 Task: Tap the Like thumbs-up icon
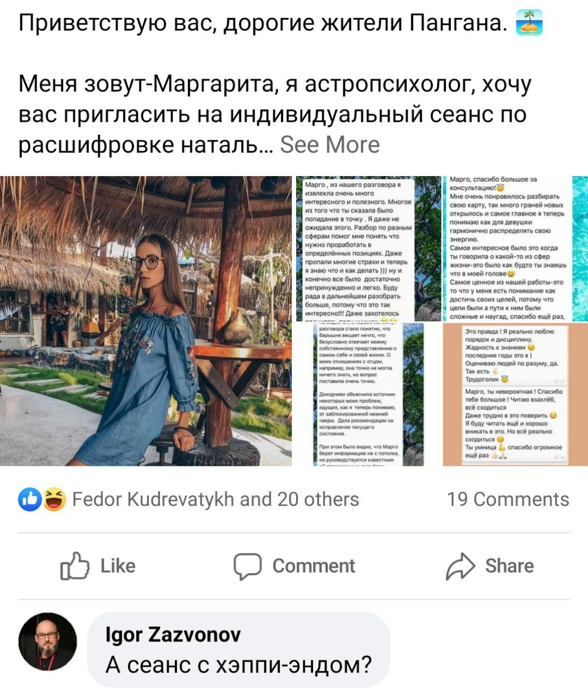[75, 566]
